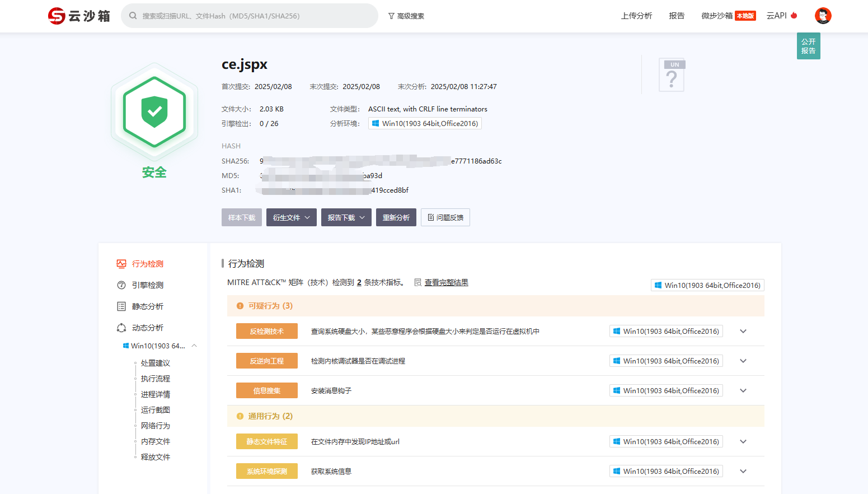The height and width of the screenshot is (494, 868).
Task: Open 查看完整结果 link
Action: [447, 282]
